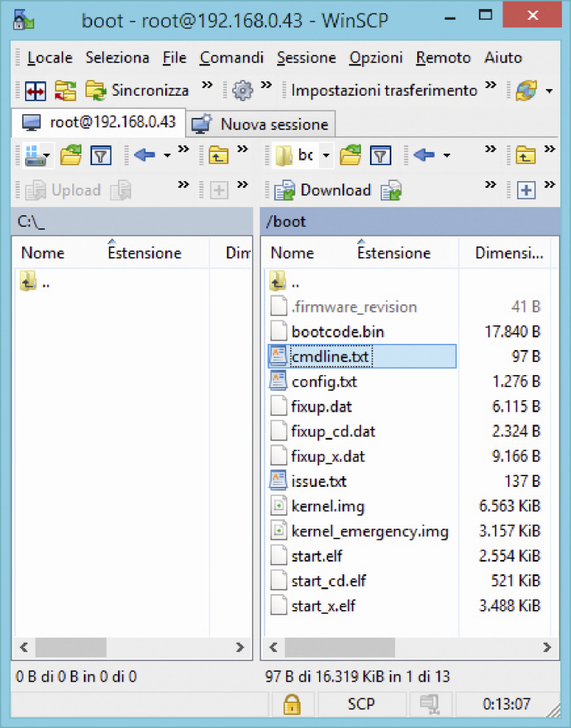The image size is (571, 728).
Task: Sort remote panel by Estensione column
Action: click(x=394, y=253)
